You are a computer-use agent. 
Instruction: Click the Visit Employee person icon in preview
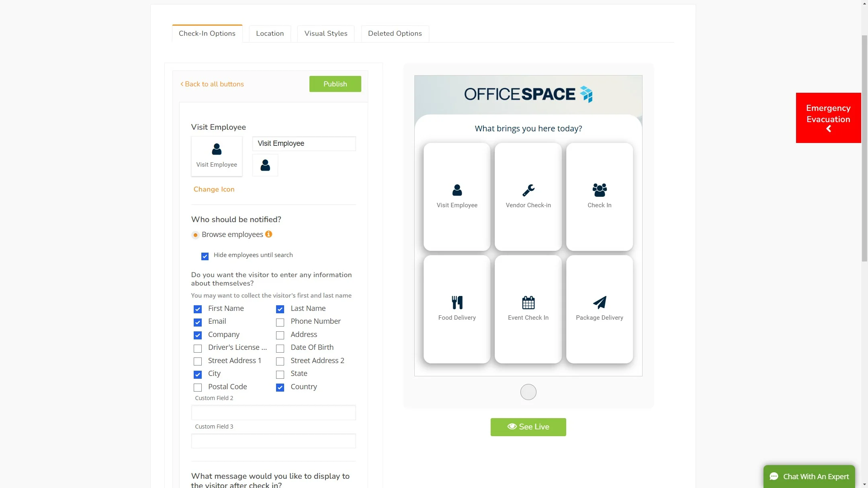(x=457, y=190)
